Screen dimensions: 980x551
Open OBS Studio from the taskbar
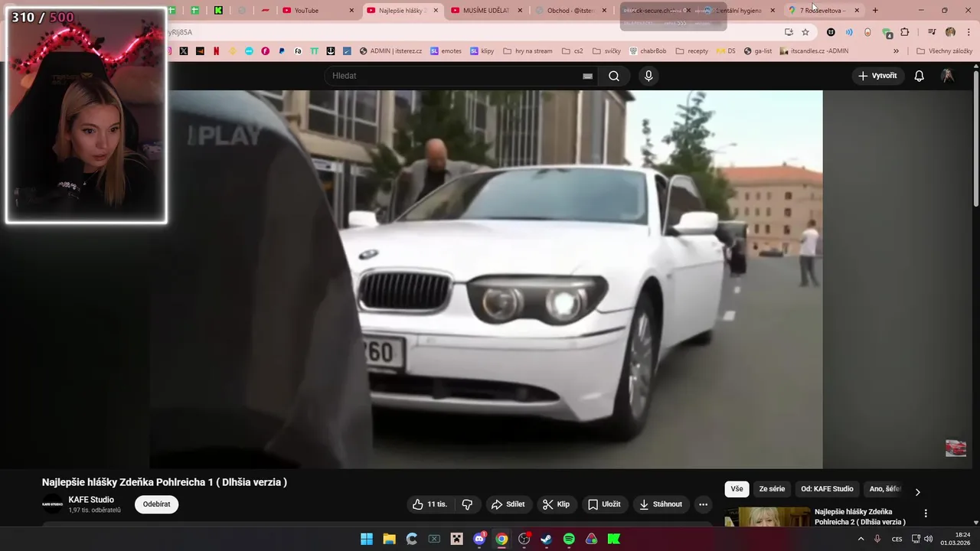(x=524, y=539)
